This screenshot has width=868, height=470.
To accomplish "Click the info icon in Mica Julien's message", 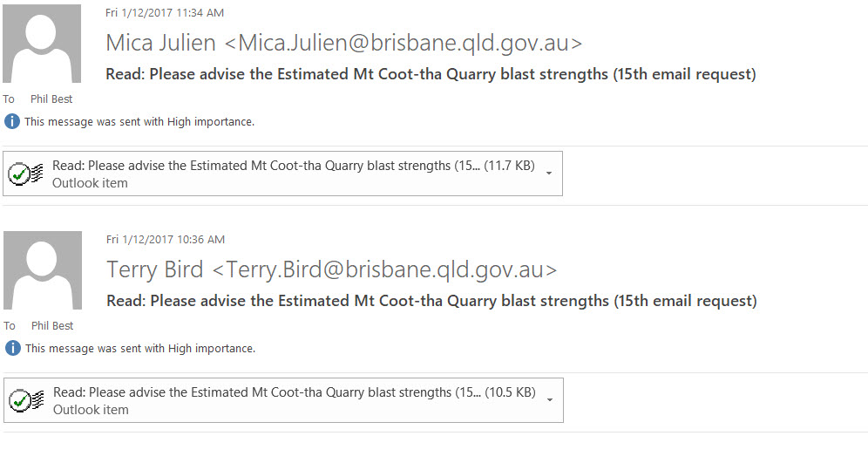I will coord(12,121).
